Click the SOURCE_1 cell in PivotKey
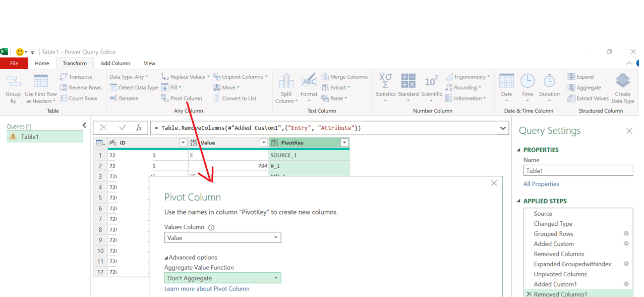 click(x=309, y=155)
